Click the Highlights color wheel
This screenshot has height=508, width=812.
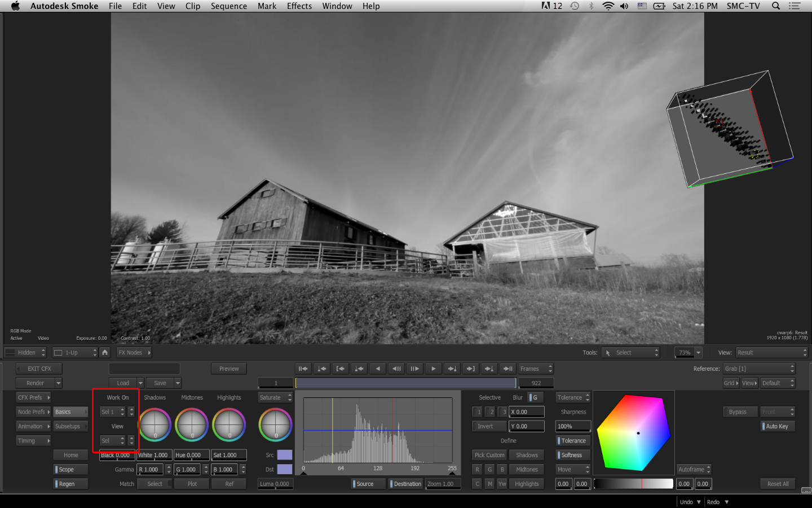[229, 424]
